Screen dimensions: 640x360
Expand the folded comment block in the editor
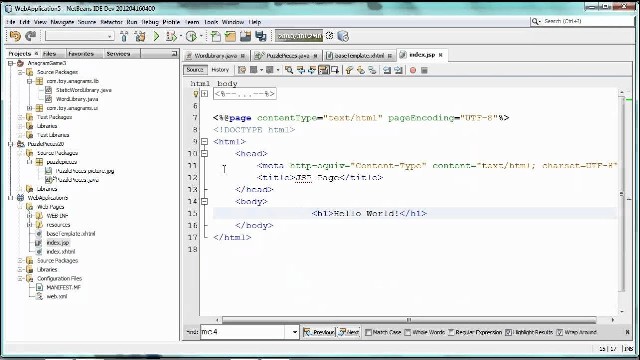click(x=204, y=94)
